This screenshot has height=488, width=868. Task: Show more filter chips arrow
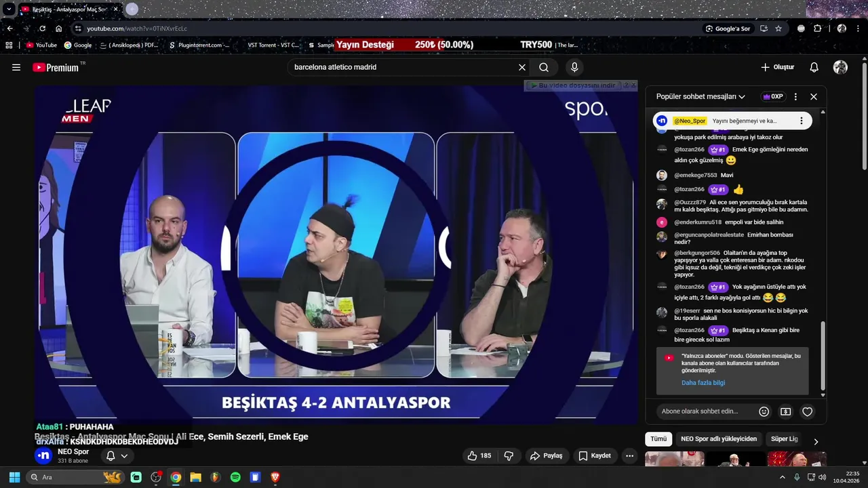pyautogui.click(x=816, y=441)
